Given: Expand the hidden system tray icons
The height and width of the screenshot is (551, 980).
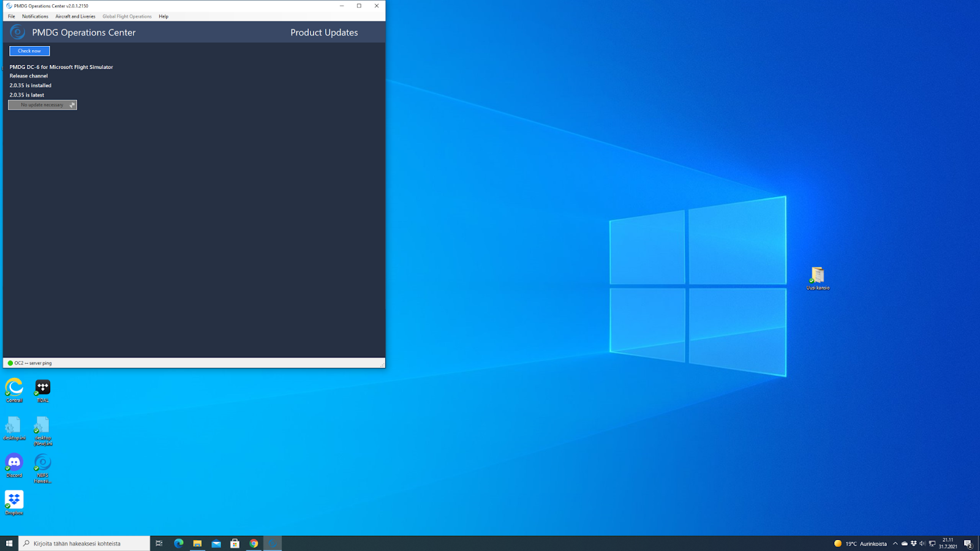Looking at the screenshot, I should [x=895, y=544].
